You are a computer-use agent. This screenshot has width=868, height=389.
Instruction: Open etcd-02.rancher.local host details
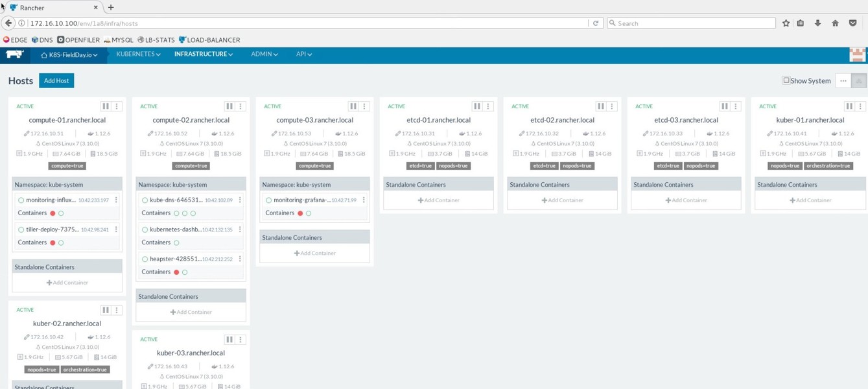pos(563,120)
